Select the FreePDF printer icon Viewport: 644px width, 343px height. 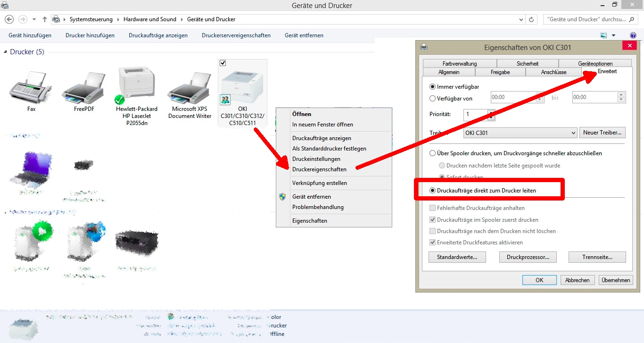[x=83, y=88]
